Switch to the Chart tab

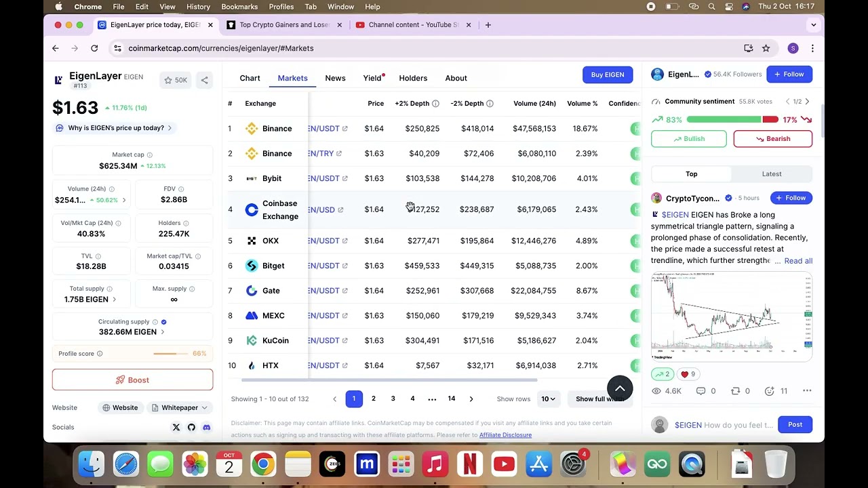click(250, 78)
